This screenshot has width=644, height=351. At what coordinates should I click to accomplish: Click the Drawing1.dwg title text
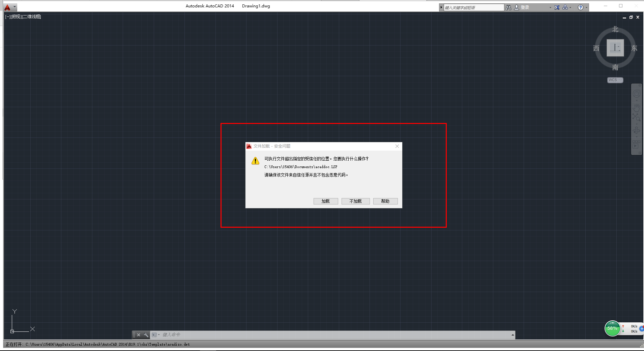click(x=256, y=6)
